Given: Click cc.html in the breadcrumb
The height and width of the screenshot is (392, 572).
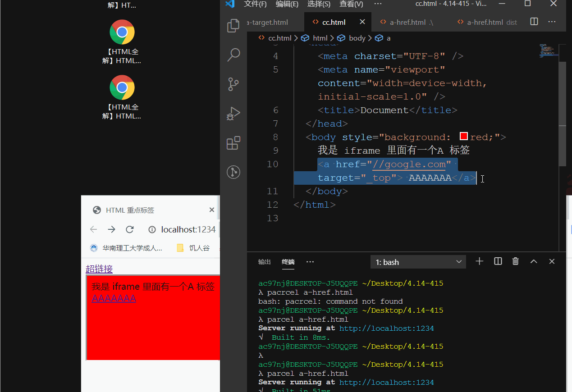Looking at the screenshot, I should [280, 38].
